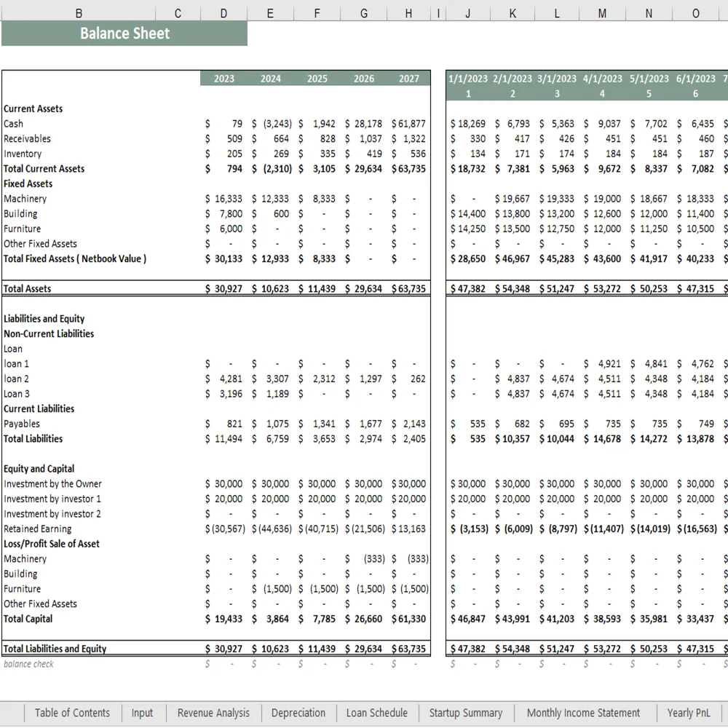The image size is (728, 728).
Task: Select the column H header
Action: pyautogui.click(x=408, y=12)
